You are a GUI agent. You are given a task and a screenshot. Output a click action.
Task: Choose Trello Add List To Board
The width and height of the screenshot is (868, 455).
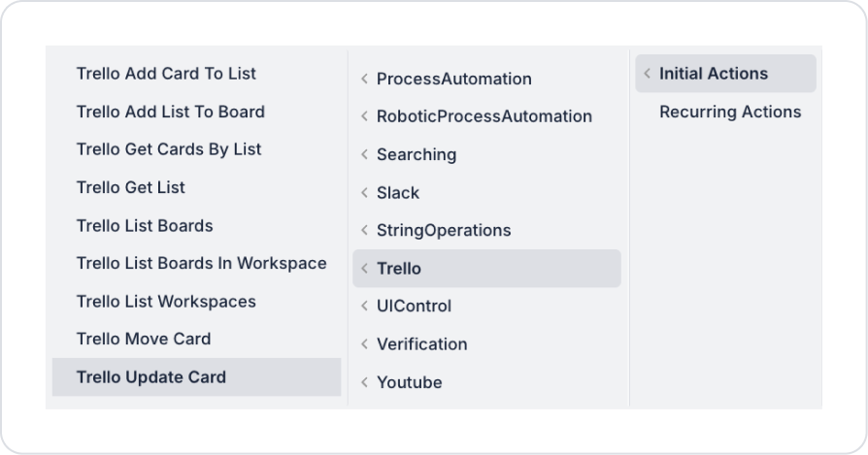point(170,112)
